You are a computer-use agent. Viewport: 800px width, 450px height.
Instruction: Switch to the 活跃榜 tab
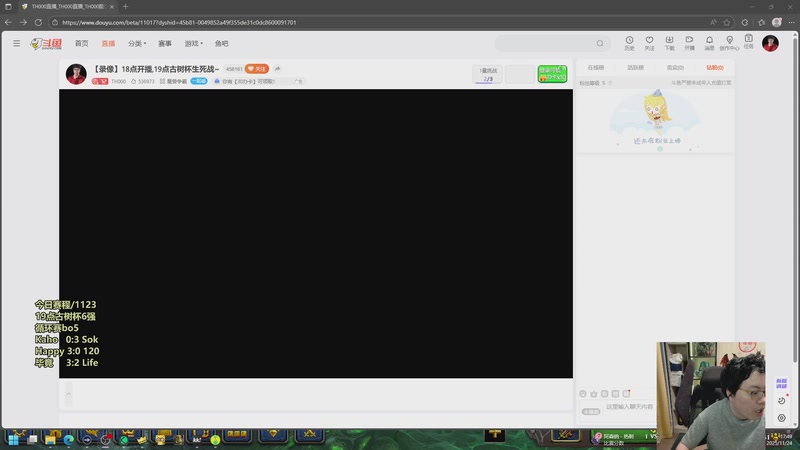click(635, 67)
